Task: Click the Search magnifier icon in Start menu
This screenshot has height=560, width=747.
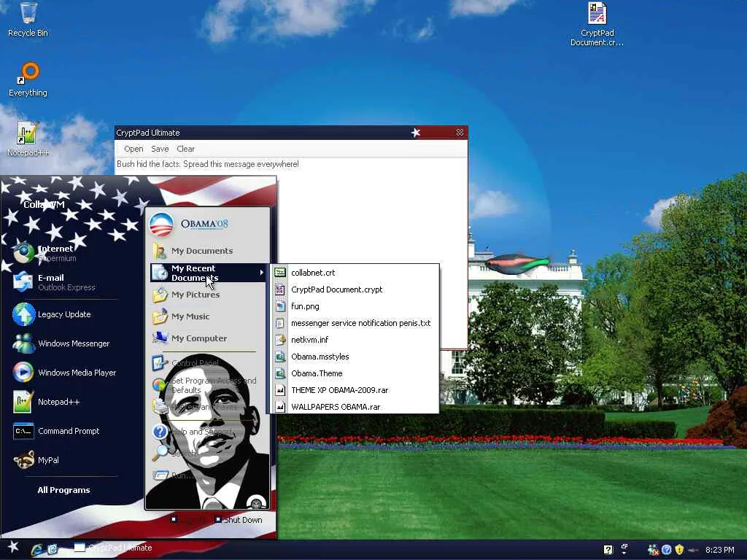Action: [x=160, y=453]
